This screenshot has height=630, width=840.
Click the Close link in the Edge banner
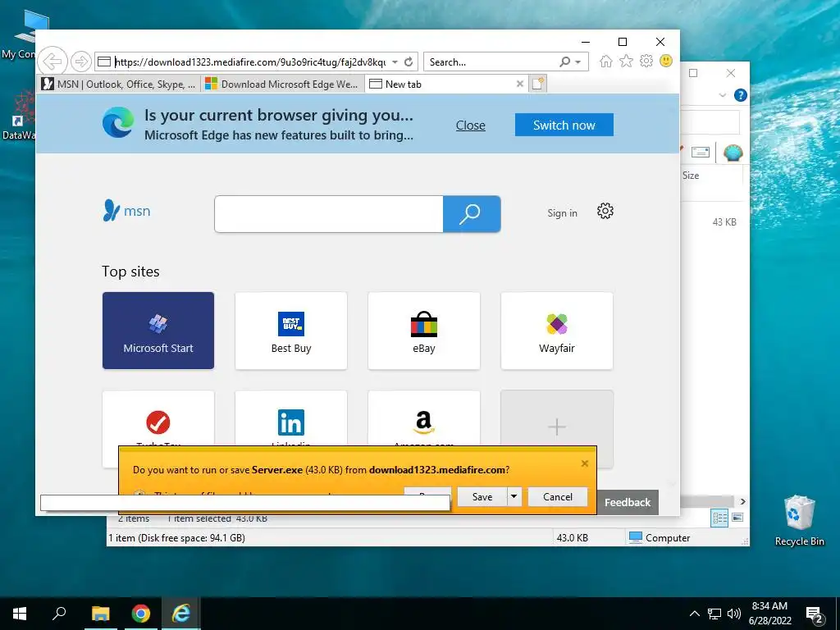[x=470, y=126]
